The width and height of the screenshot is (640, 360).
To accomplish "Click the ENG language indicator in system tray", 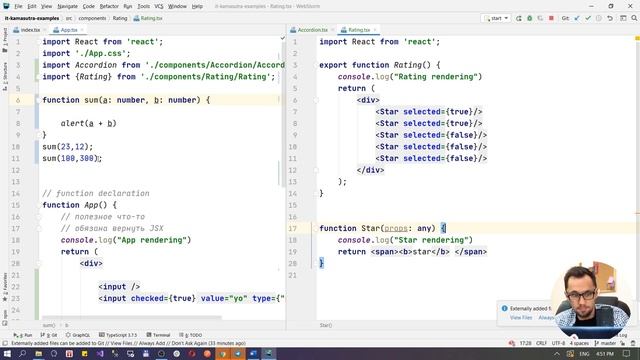I will pos(584,353).
